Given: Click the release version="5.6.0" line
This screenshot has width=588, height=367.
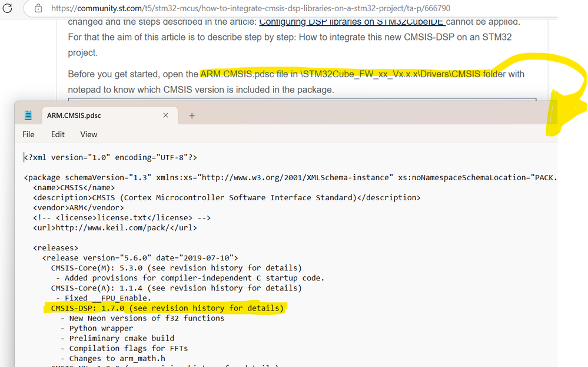Looking at the screenshot, I should coord(140,258).
